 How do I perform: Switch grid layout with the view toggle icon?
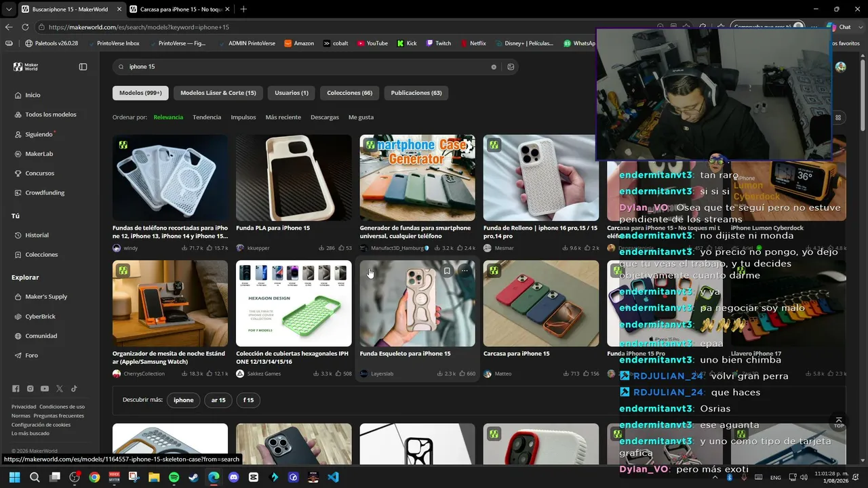coord(838,117)
